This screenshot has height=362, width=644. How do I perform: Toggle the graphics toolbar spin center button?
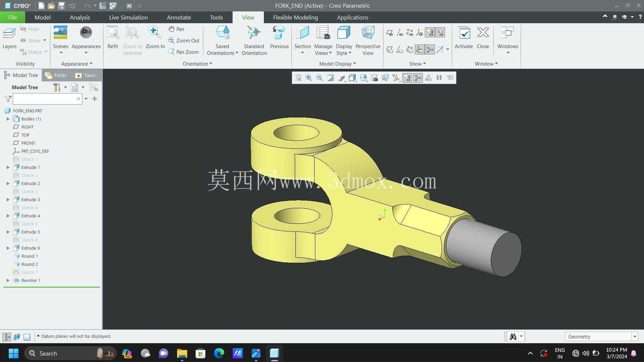click(418, 78)
